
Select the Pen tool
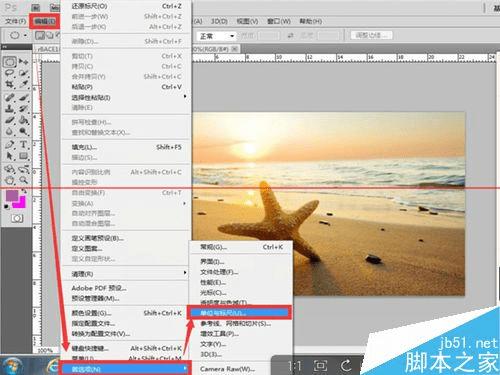click(x=10, y=145)
